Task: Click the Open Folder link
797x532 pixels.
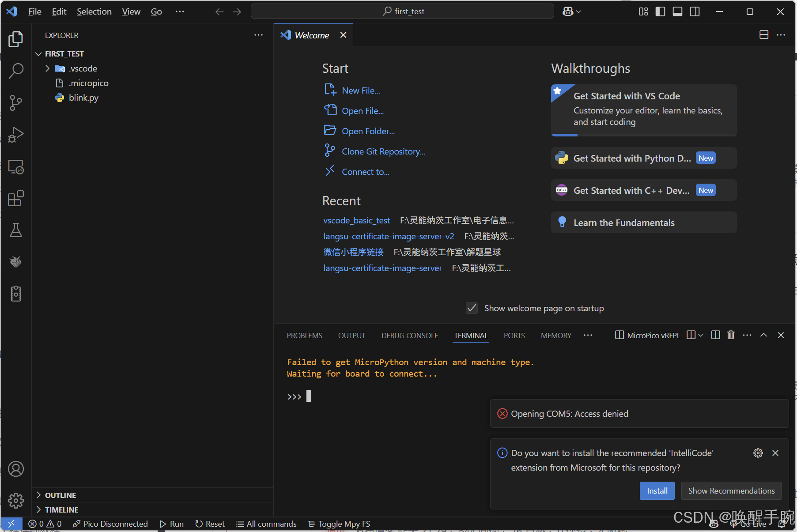Action: [368, 131]
